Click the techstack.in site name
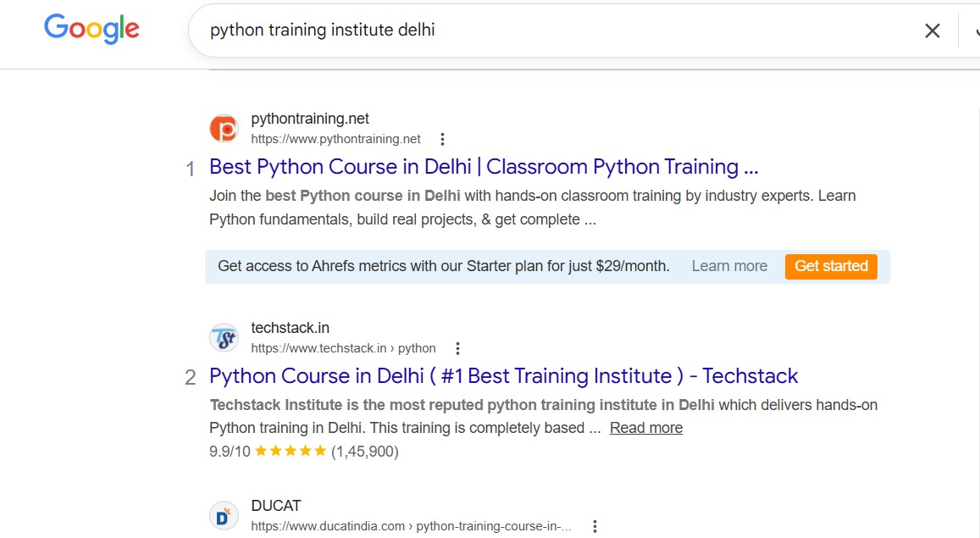Screen dimensions: 980x538 (290, 328)
